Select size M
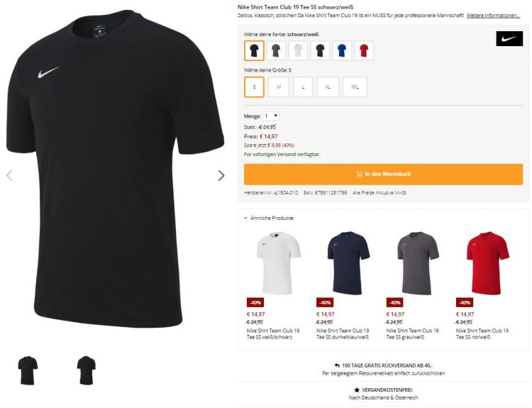The width and height of the screenshot is (532, 408). coord(279,87)
